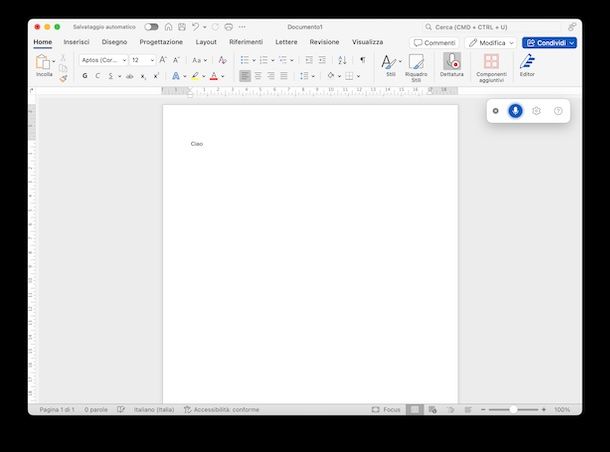Select center alignment
This screenshot has height=452, width=610.
[x=258, y=76]
